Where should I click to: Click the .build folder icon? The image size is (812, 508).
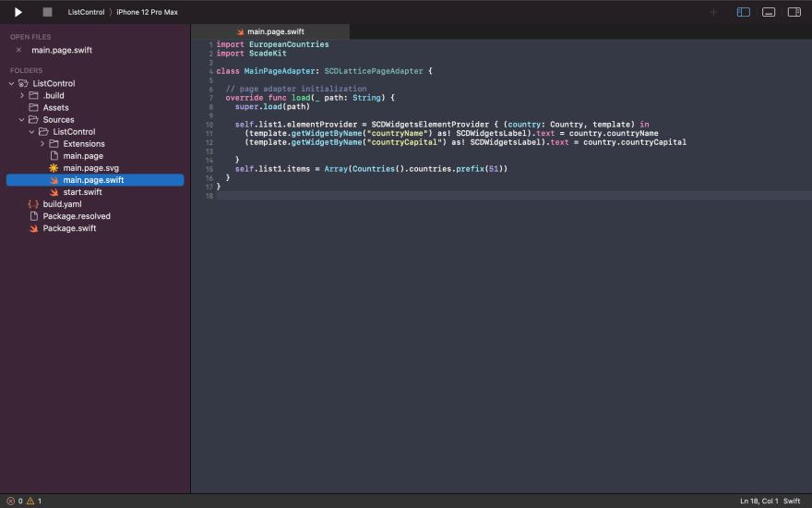[x=33, y=95]
